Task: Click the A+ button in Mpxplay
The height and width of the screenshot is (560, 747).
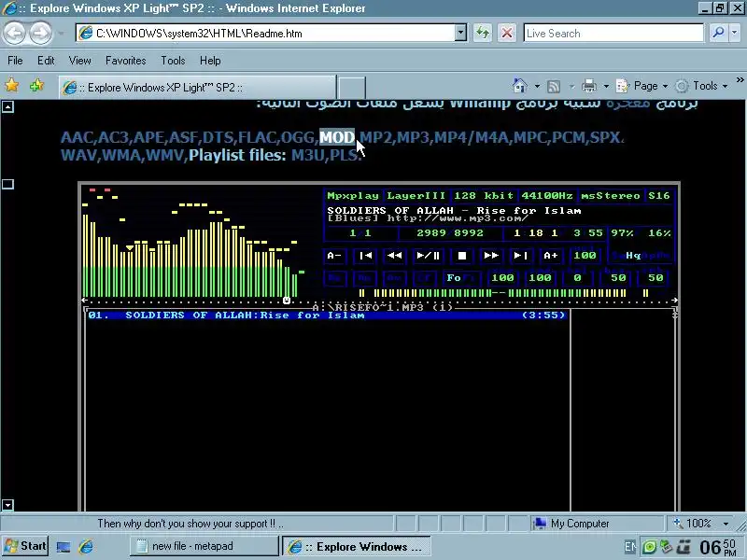Action: (x=551, y=256)
